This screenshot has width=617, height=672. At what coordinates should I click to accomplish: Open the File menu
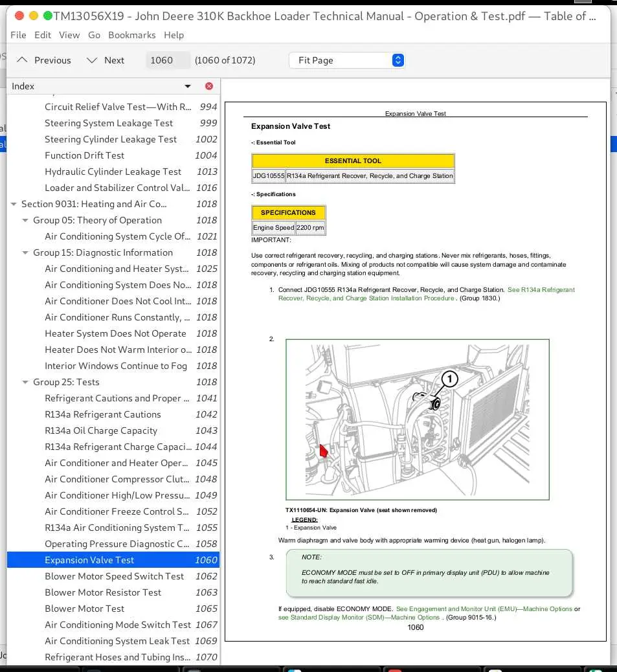pos(18,35)
